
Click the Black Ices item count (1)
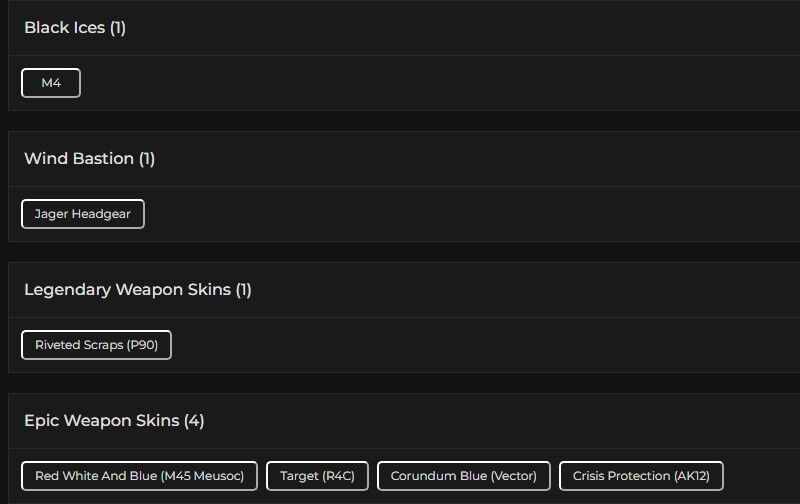[x=118, y=28]
